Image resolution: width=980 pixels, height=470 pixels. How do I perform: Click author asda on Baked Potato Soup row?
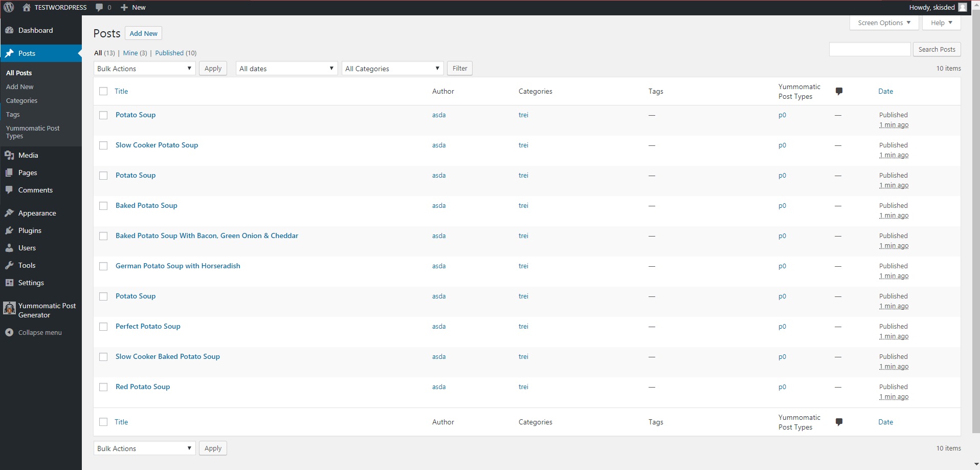[439, 205]
